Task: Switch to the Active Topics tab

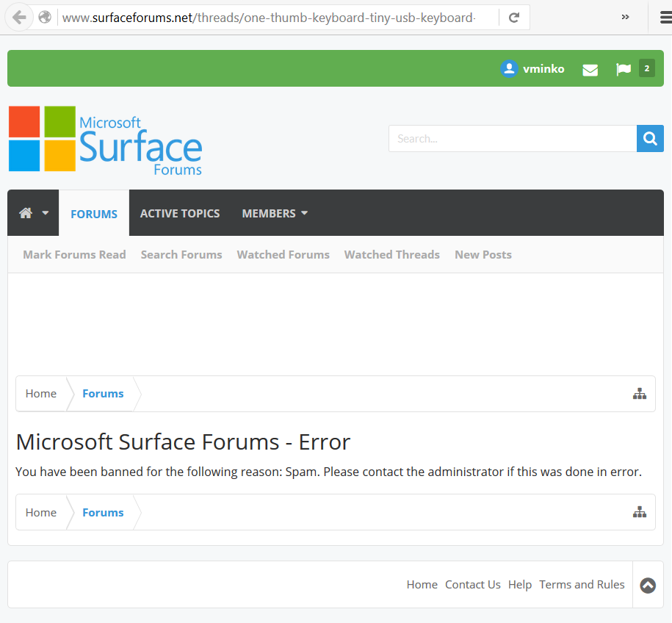Action: [180, 213]
